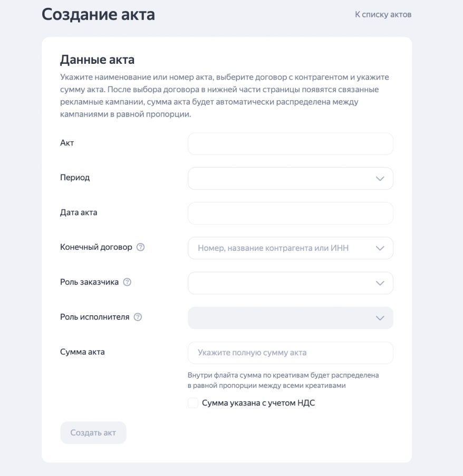Click the Период field label

pos(75,178)
